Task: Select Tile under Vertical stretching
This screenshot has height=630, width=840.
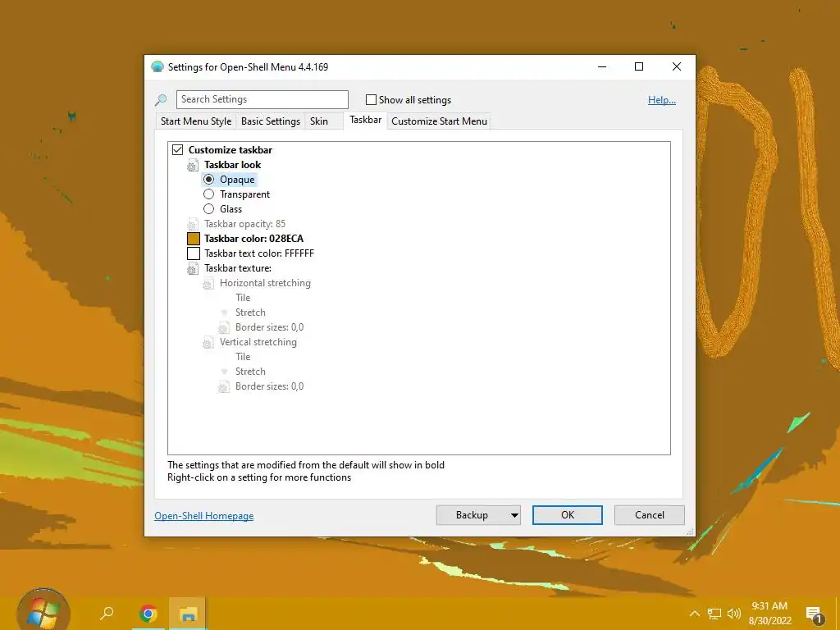Action: pos(243,357)
